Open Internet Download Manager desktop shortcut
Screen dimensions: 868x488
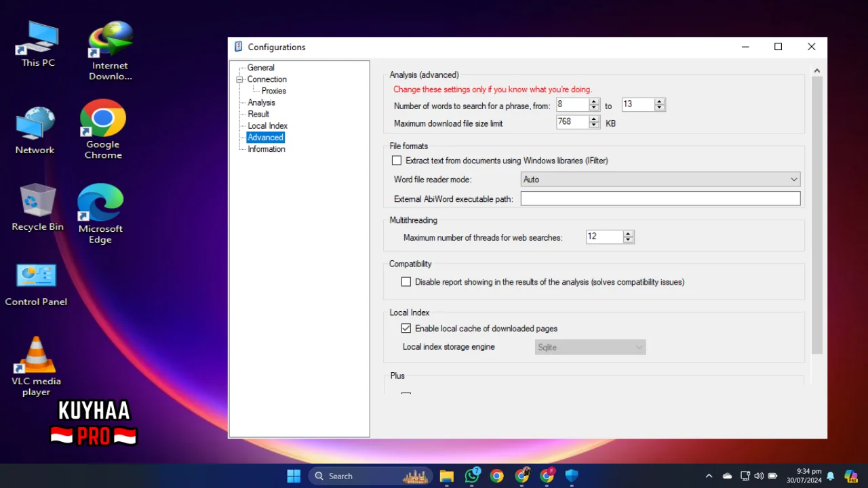[111, 51]
